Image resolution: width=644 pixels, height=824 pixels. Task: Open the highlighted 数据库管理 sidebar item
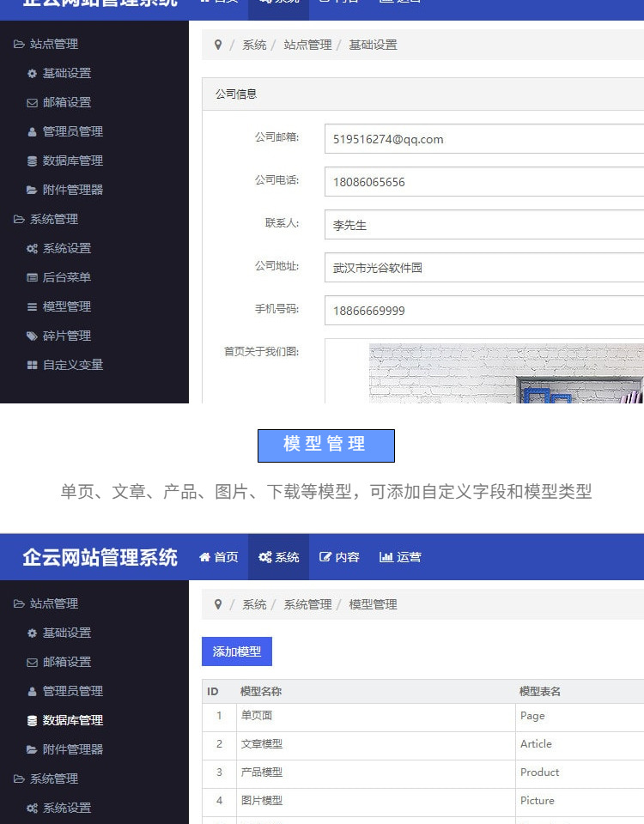72,720
